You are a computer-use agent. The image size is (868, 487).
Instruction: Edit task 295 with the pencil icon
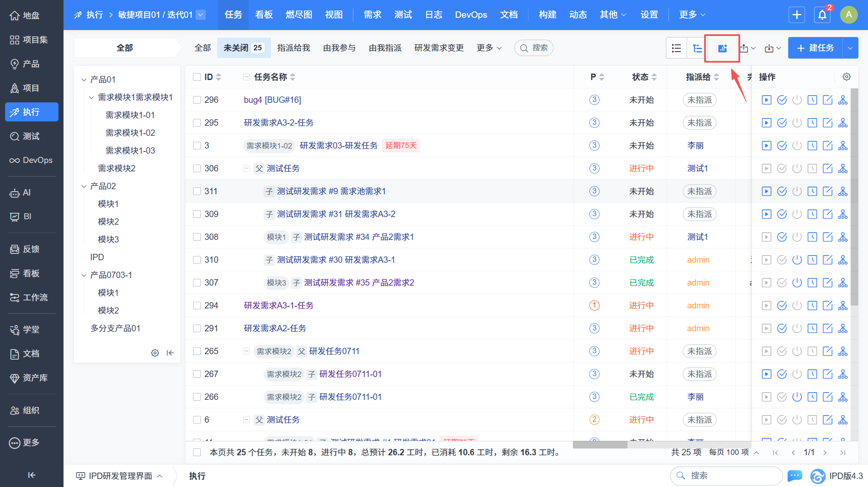click(827, 123)
